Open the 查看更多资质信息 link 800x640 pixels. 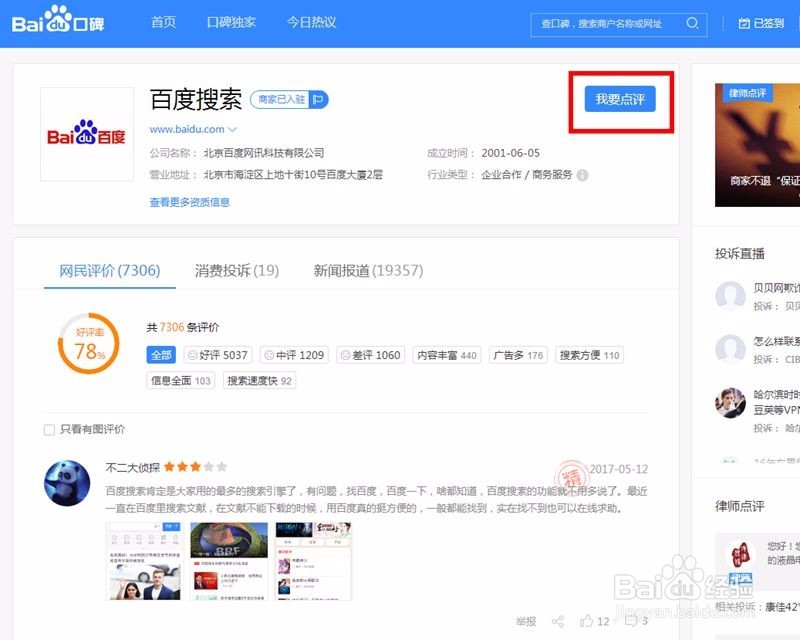pyautogui.click(x=189, y=202)
